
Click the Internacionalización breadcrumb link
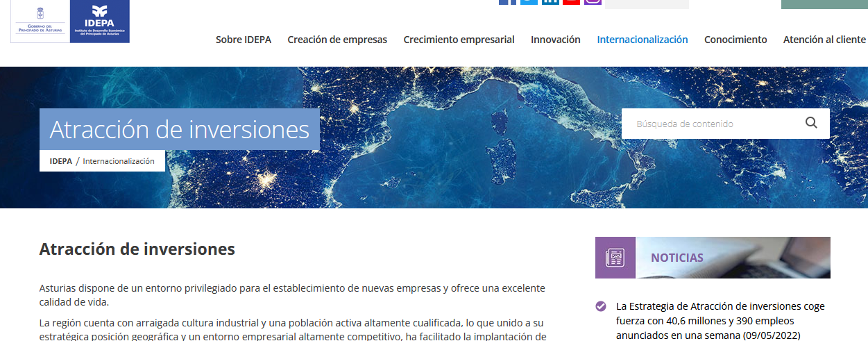[x=119, y=161]
